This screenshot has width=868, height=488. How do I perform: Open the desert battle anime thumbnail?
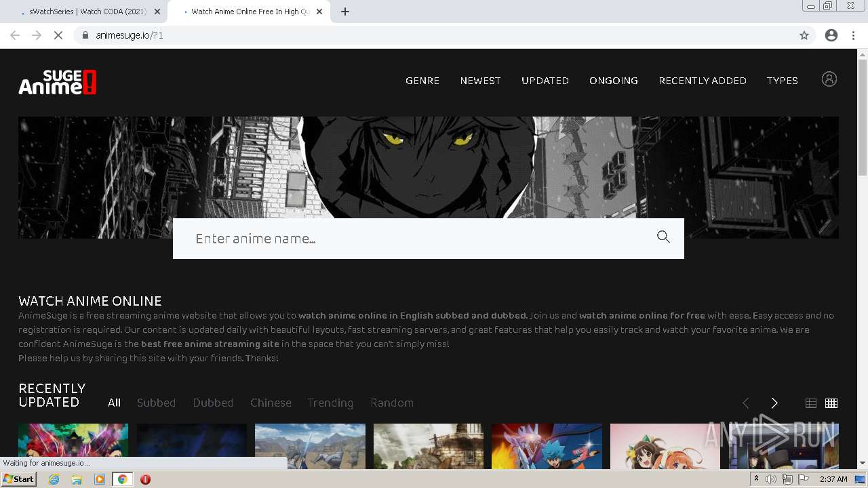pyautogui.click(x=310, y=446)
